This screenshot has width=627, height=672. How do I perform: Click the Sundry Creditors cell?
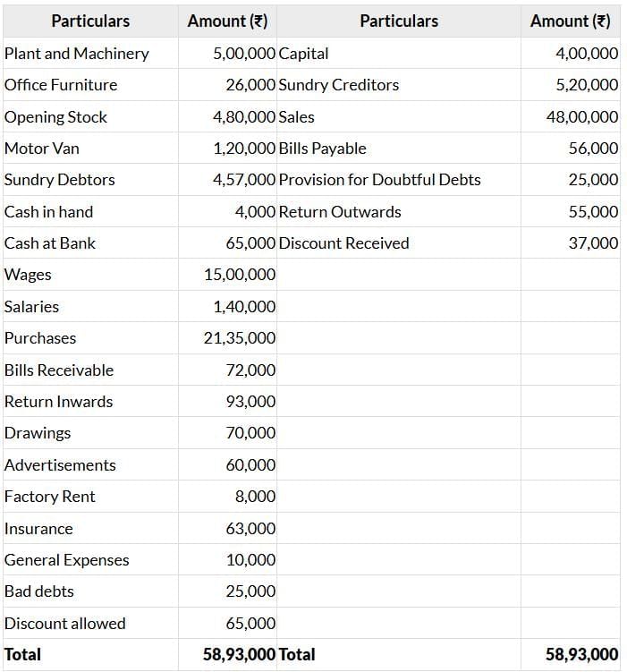(x=339, y=85)
